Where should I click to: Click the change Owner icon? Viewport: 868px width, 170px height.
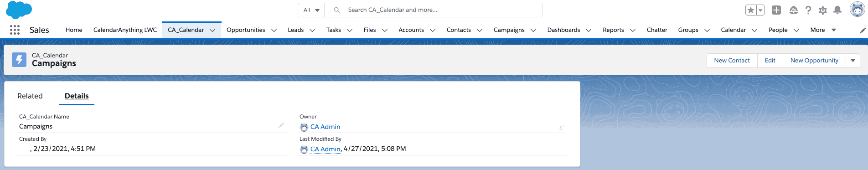562,128
